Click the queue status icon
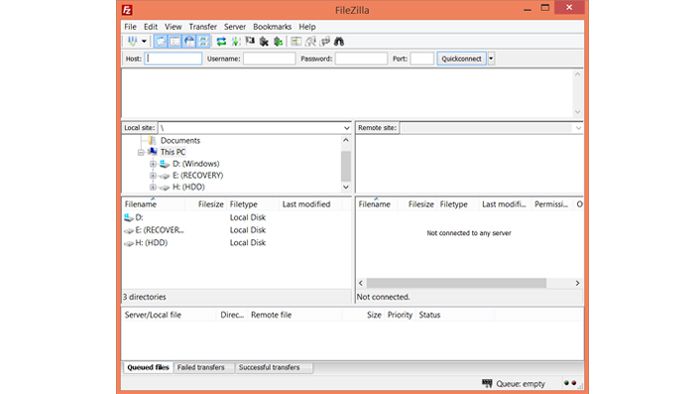Screen dimensions: 700x394 coord(487,383)
